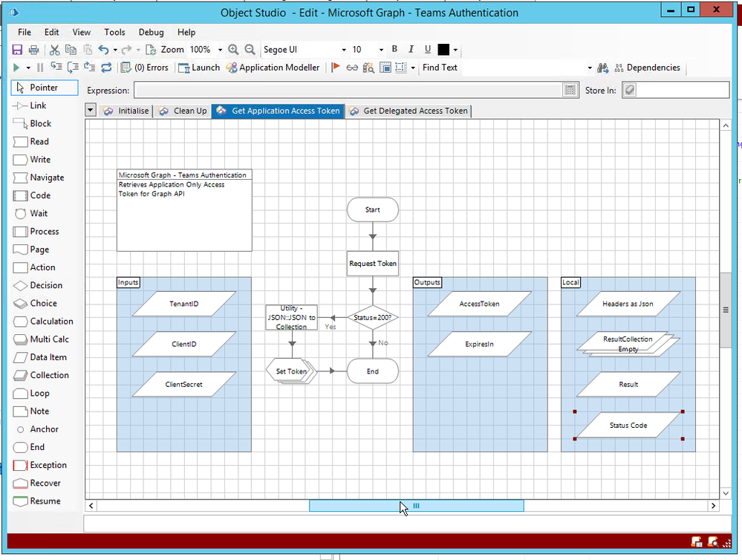Open the Tools menu
Image resolution: width=742 pixels, height=560 pixels.
point(114,32)
